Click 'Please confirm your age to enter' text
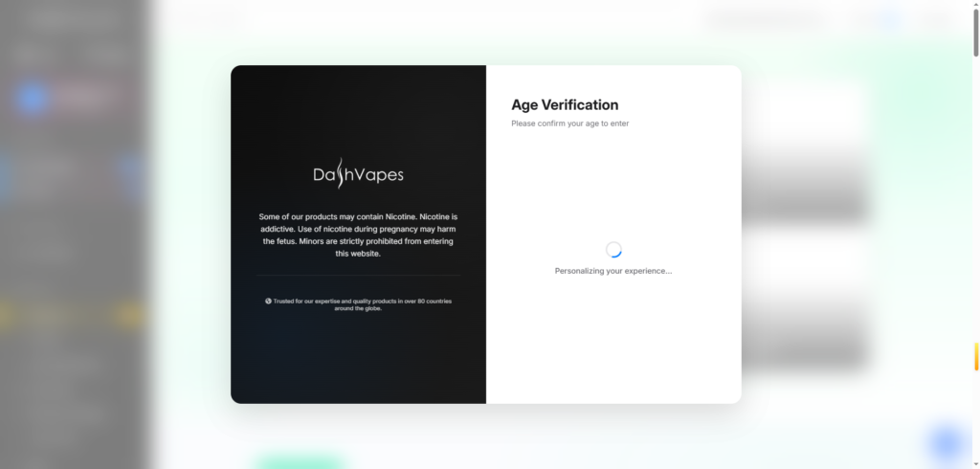Image resolution: width=980 pixels, height=469 pixels. (569, 123)
